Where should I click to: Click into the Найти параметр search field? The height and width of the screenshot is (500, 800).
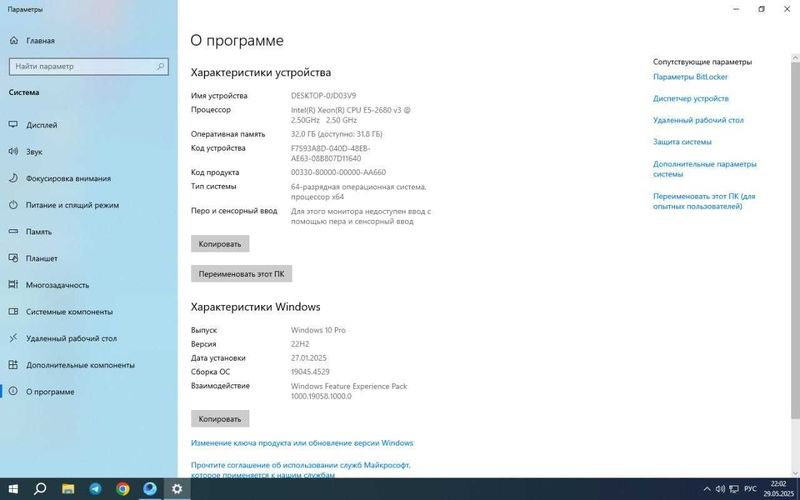(x=89, y=66)
